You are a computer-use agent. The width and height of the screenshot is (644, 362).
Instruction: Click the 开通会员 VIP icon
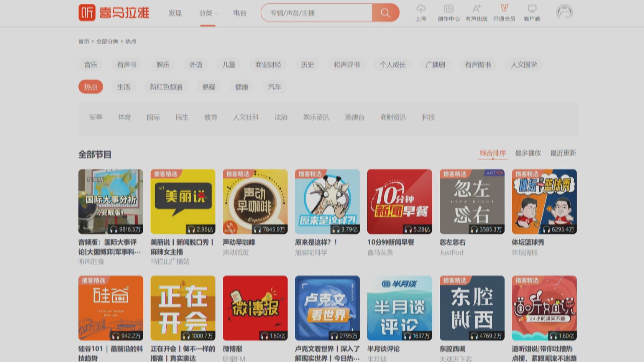(x=504, y=13)
